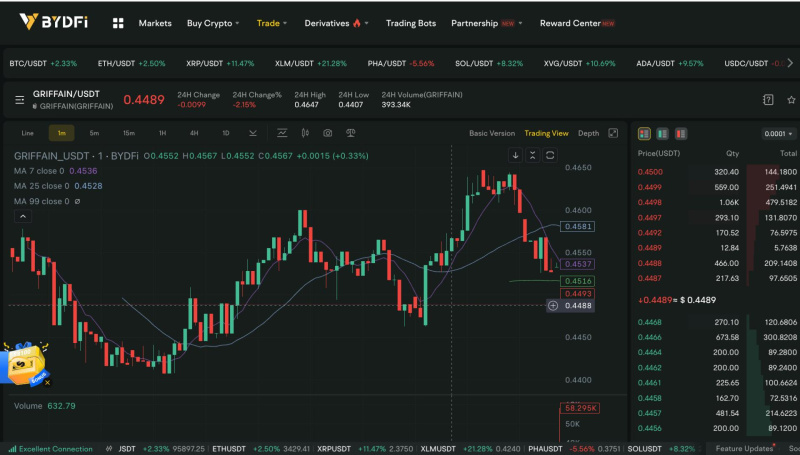Show both bids and asks order book view
The image size is (800, 455).
[x=644, y=132]
